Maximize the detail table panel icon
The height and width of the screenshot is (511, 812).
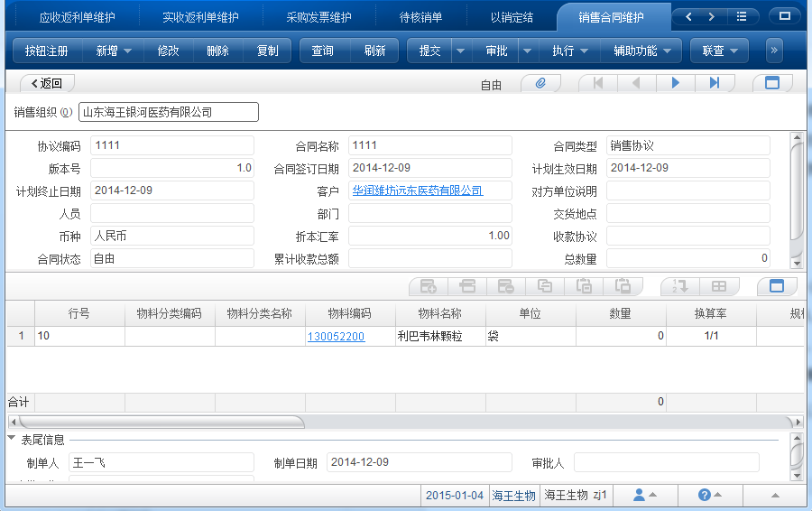tap(777, 286)
